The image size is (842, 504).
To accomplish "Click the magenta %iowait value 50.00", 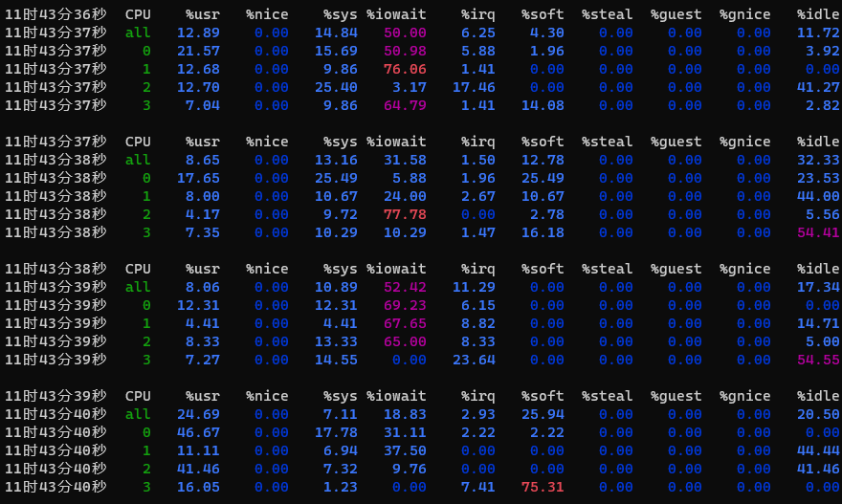I will 405,33.
